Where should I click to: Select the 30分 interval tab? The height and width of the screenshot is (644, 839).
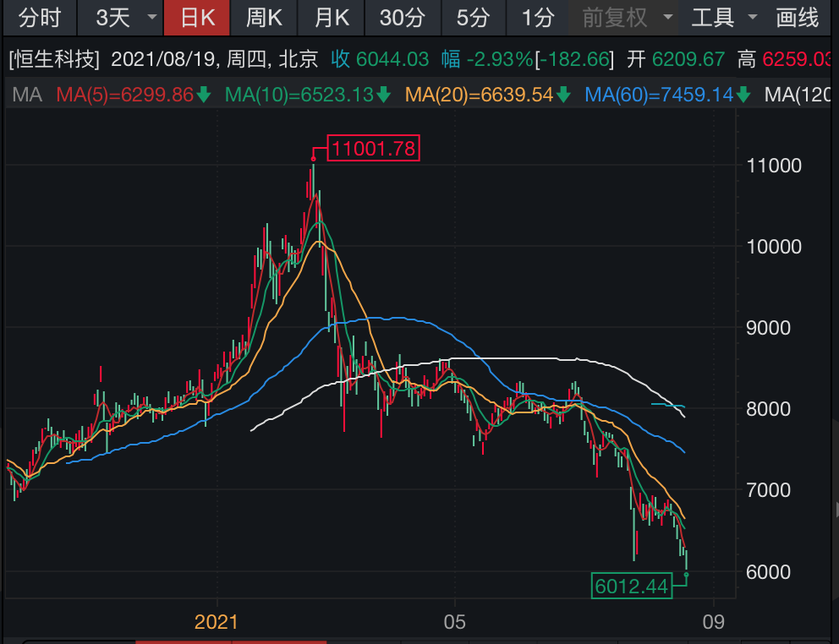pos(403,18)
